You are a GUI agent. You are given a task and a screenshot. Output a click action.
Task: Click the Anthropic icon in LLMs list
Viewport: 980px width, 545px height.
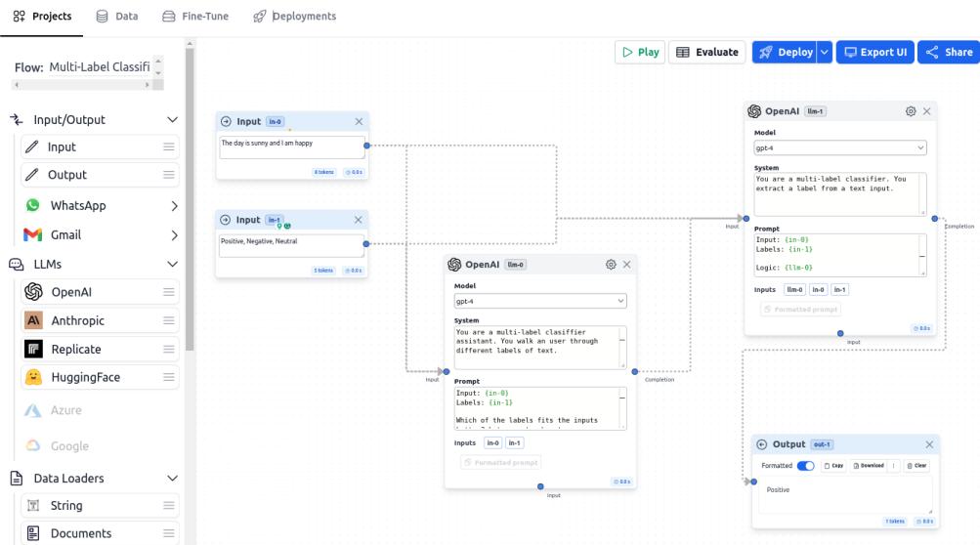pyautogui.click(x=33, y=320)
